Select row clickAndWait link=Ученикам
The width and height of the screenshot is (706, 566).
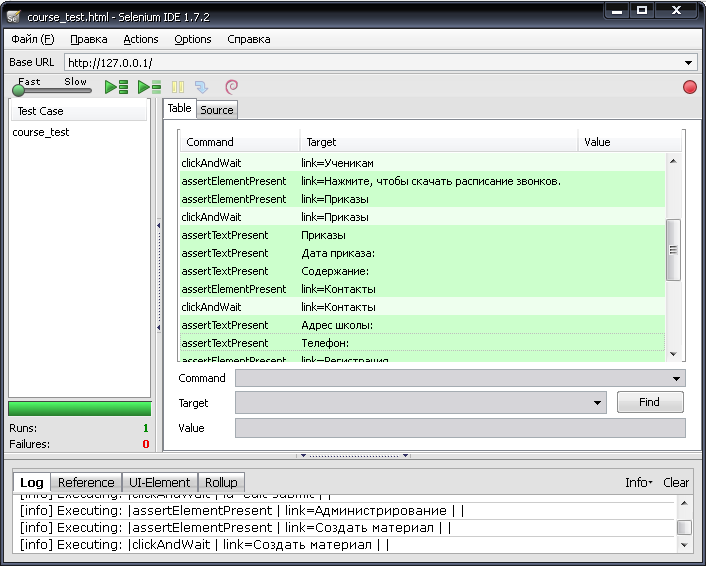pos(422,163)
